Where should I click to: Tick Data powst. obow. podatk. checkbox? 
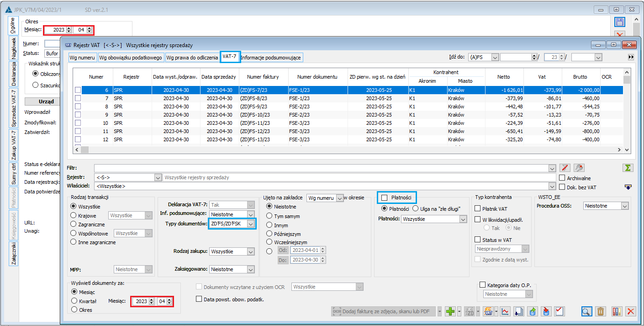(199, 299)
